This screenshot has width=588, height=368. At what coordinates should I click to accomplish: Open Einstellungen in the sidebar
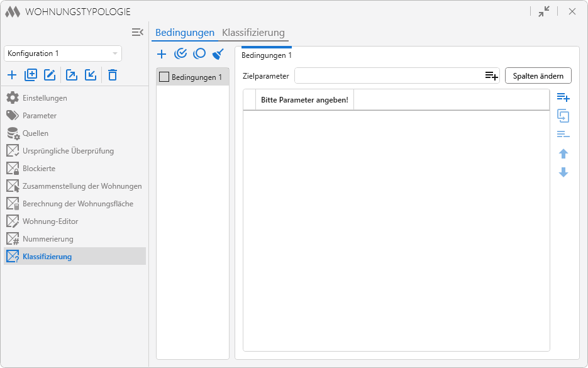coord(45,98)
